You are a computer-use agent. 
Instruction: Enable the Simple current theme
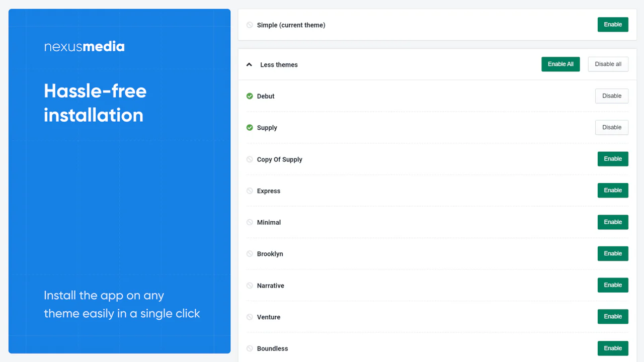612,25
